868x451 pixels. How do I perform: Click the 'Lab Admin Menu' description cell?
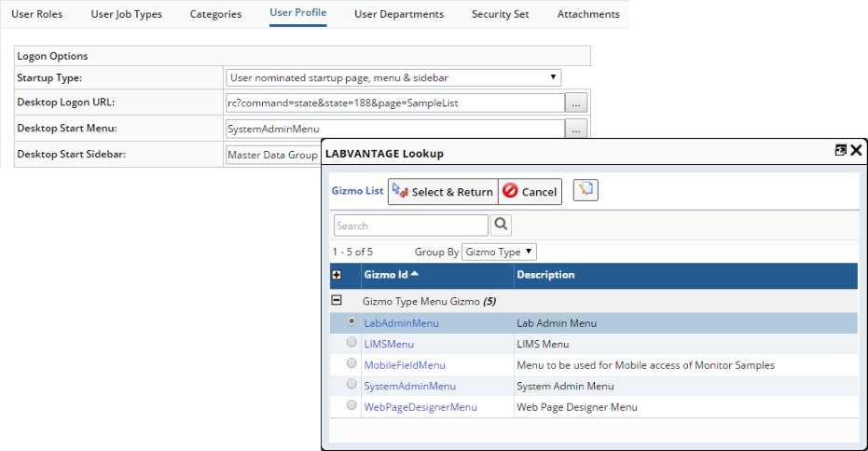click(557, 323)
